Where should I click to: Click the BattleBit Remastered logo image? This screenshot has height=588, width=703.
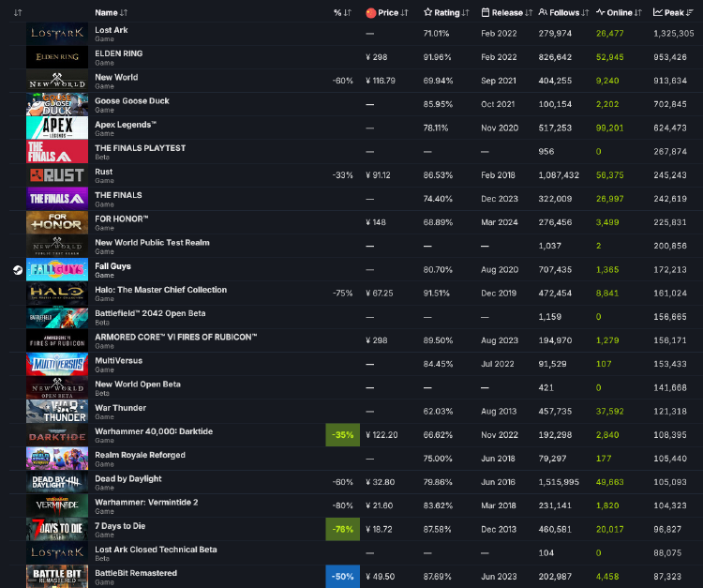point(57,576)
